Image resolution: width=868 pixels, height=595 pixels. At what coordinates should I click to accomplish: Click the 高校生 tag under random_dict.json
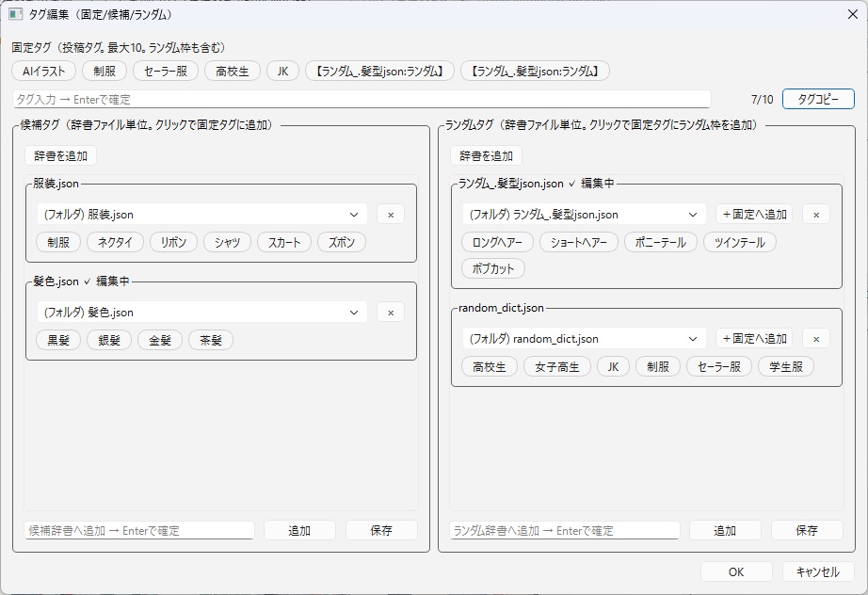tap(489, 366)
